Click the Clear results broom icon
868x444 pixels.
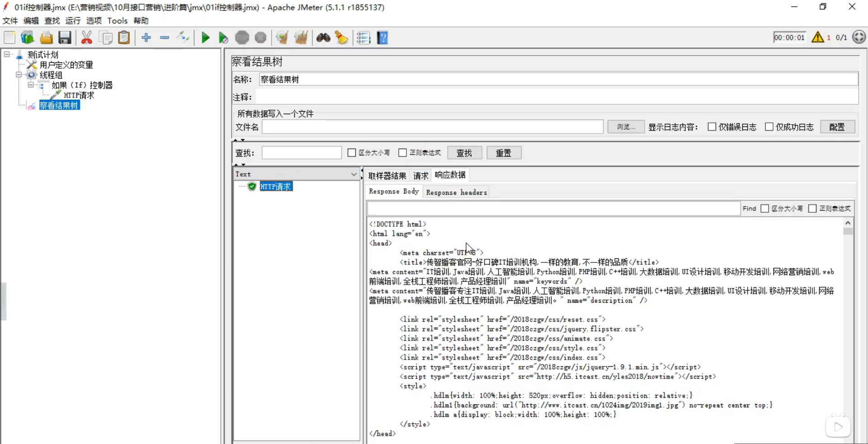(282, 38)
